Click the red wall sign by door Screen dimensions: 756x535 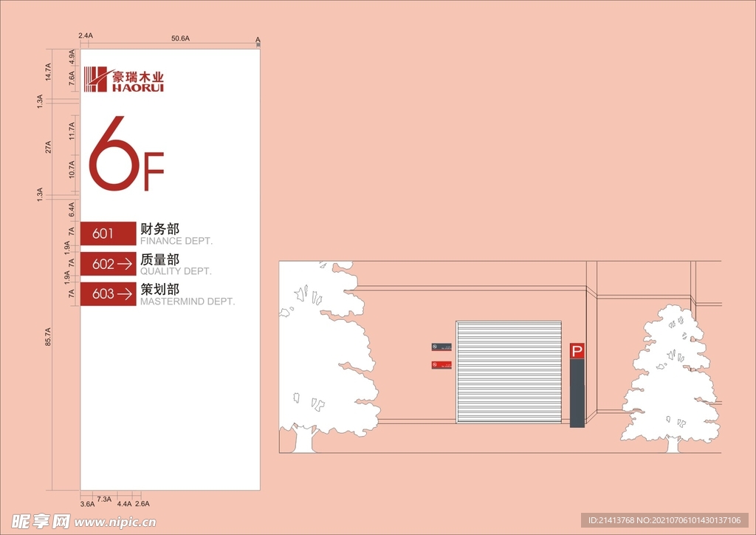pyautogui.click(x=441, y=365)
